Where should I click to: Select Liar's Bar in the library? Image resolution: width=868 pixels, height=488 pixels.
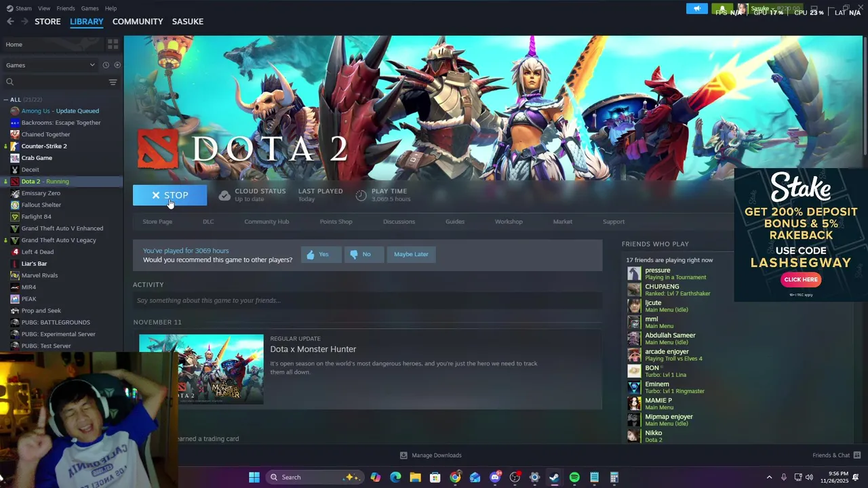(34, 264)
